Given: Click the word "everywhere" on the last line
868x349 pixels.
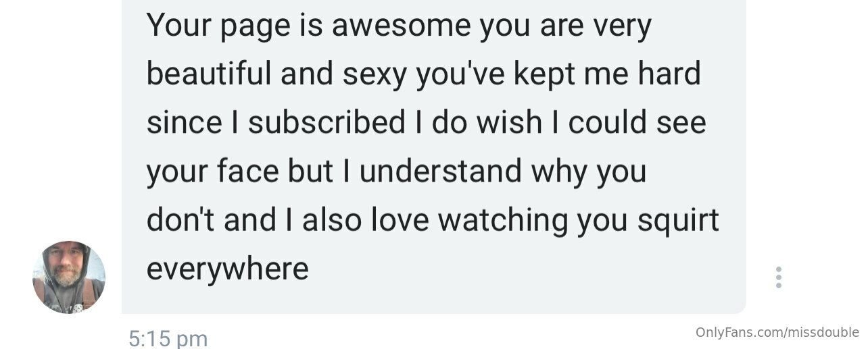Looking at the screenshot, I should (x=227, y=269).
